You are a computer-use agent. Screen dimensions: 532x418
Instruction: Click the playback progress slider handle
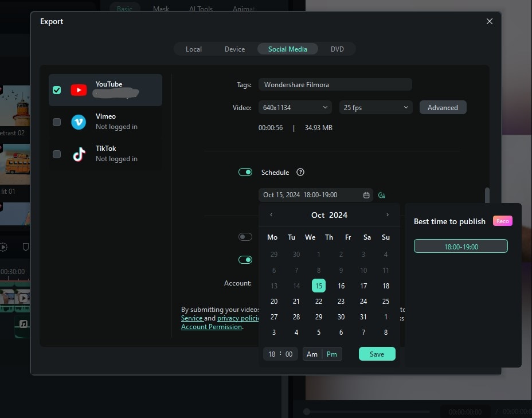click(307, 412)
